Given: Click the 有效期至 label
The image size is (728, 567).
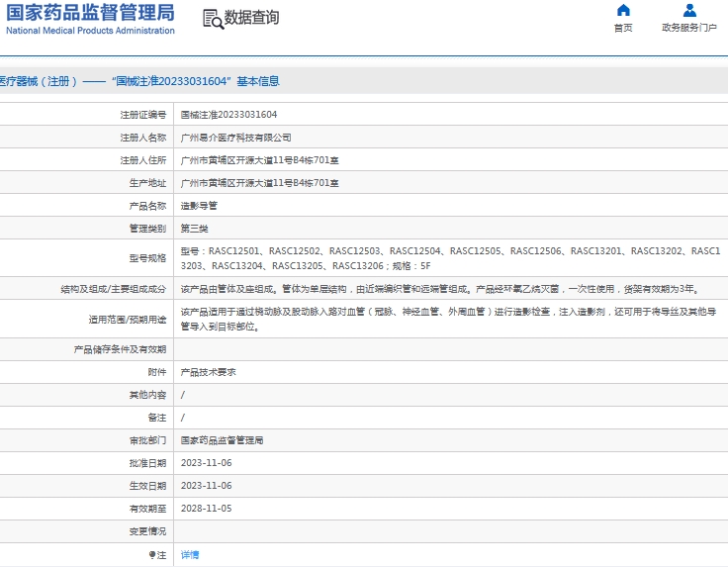Looking at the screenshot, I should 147,509.
